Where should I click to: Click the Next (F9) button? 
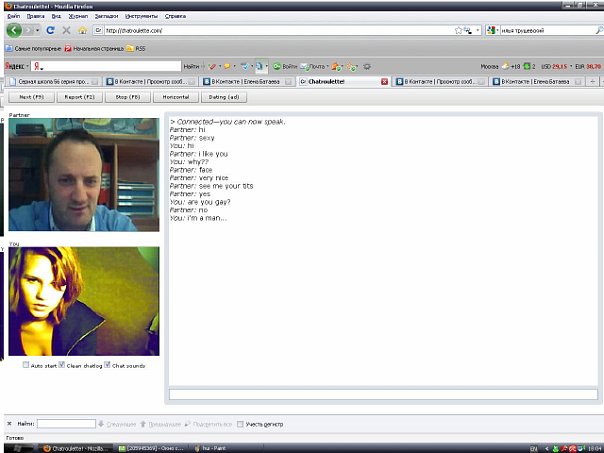click(x=32, y=97)
